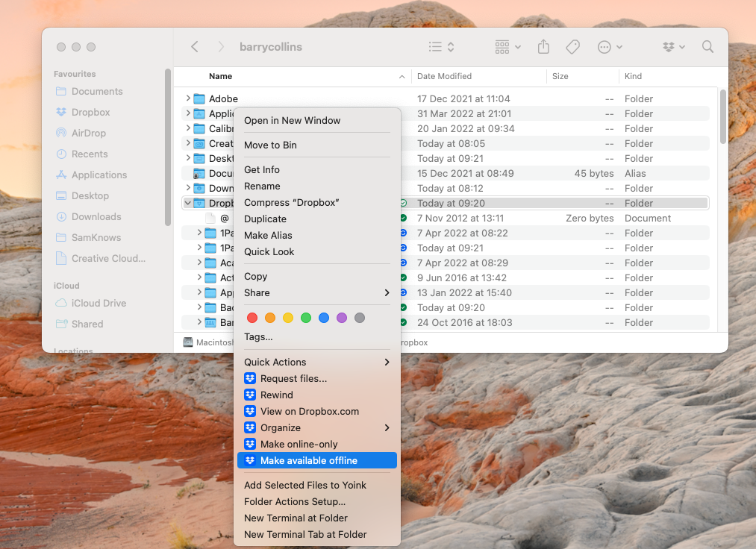Choose Rename from context menu
Viewport: 756px width, 549px height.
click(316, 186)
